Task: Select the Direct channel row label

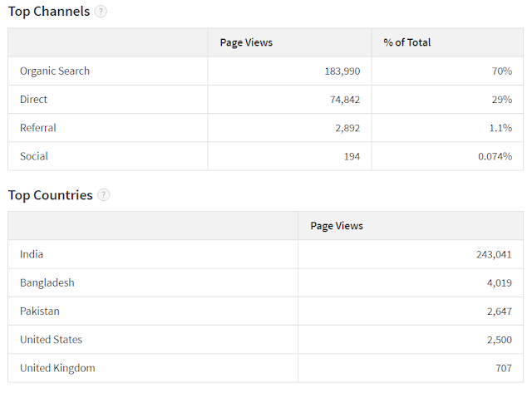Action: [x=34, y=100]
